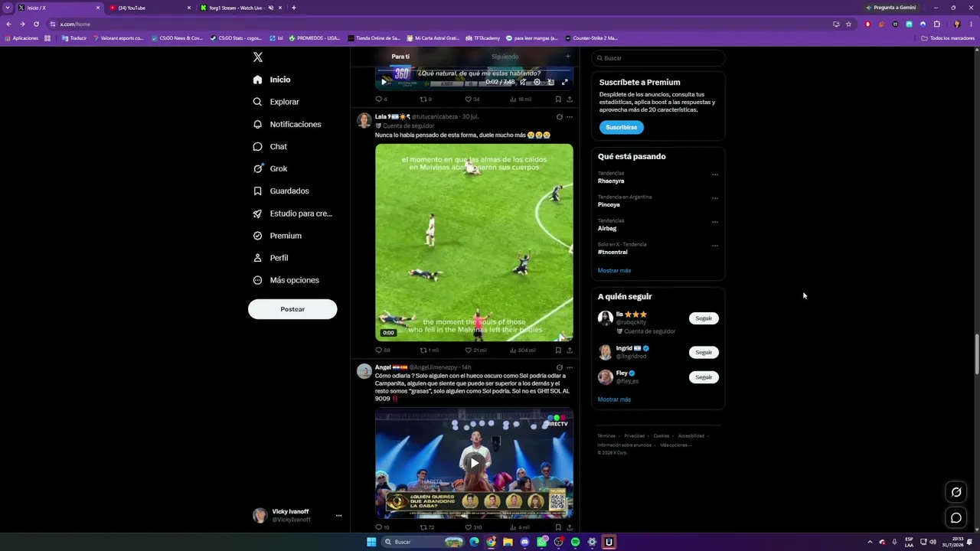Switch to the Siguiendo tab

click(x=505, y=57)
